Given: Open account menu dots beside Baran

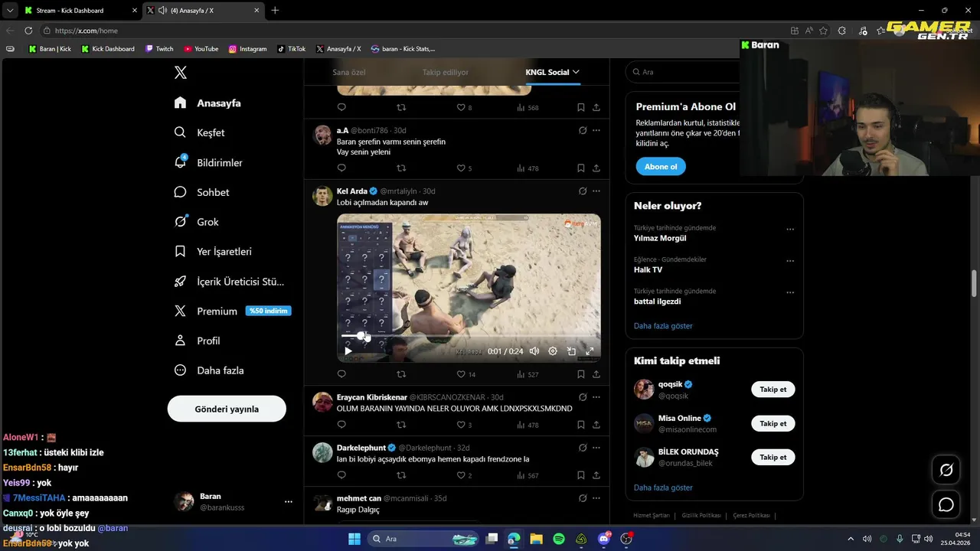Looking at the screenshot, I should coord(289,502).
